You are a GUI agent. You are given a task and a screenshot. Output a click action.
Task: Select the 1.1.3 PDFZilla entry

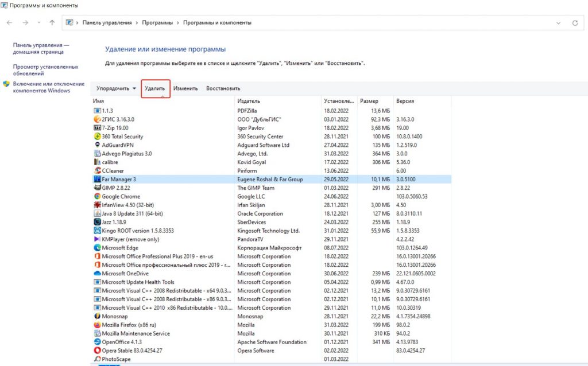coord(272,111)
